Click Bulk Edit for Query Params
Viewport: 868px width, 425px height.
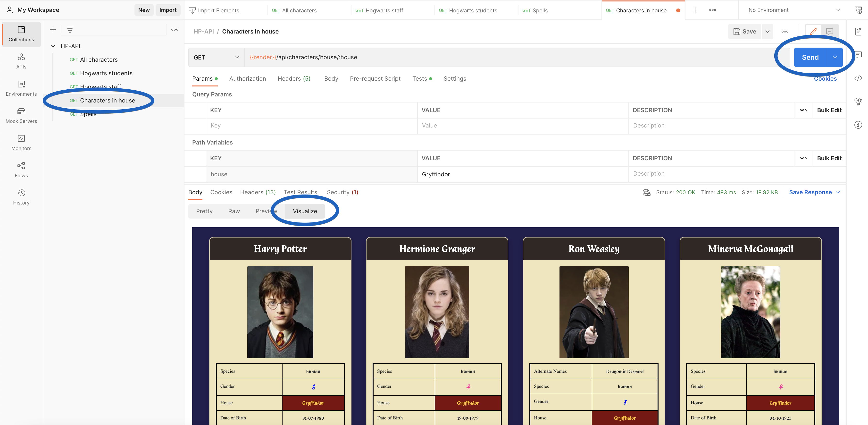click(829, 110)
